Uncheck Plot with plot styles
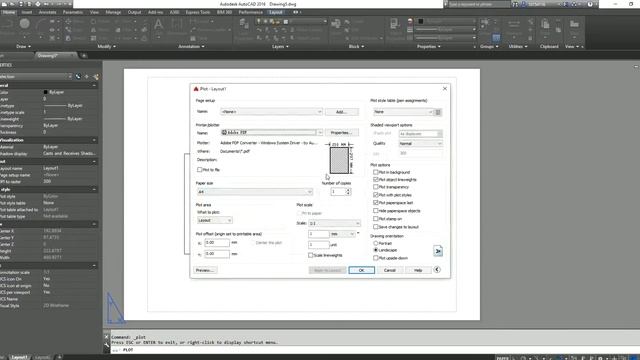This screenshot has height=360, width=640. click(x=376, y=195)
